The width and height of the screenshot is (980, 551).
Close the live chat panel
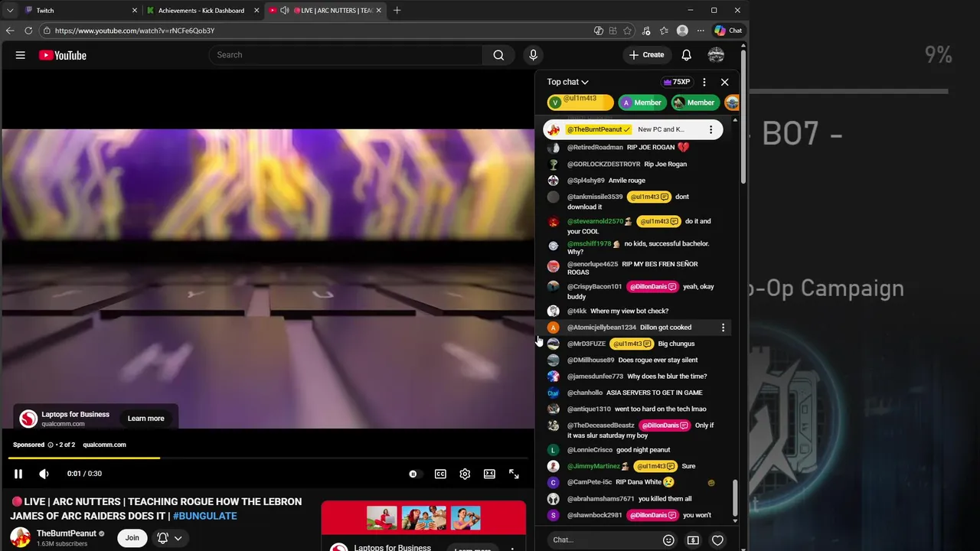(x=725, y=82)
